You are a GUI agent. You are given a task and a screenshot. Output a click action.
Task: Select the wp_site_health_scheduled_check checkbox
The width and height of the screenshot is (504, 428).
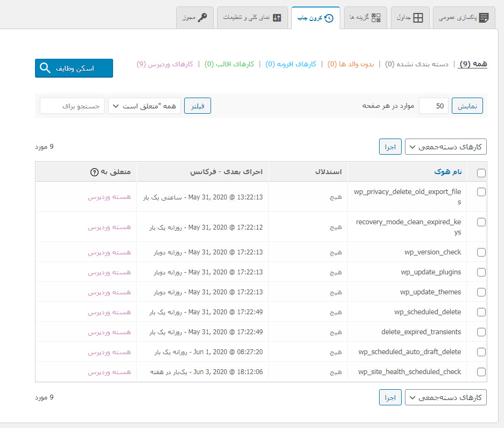point(481,372)
